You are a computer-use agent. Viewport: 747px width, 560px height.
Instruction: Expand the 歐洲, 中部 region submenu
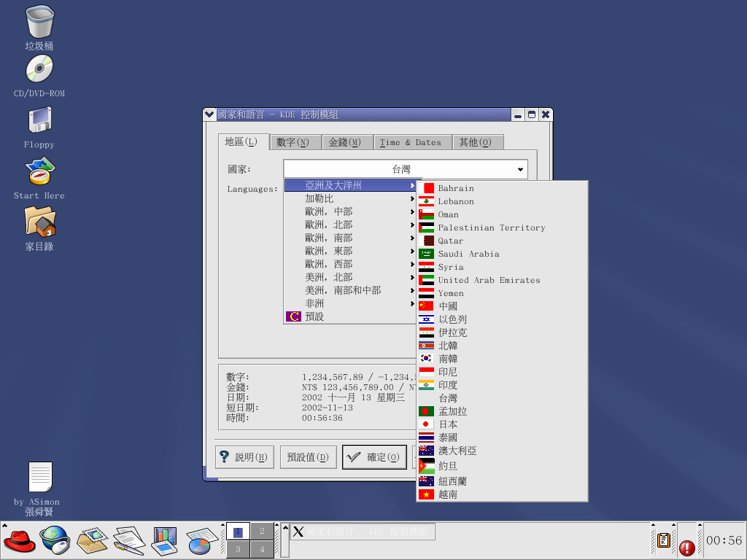point(350,211)
